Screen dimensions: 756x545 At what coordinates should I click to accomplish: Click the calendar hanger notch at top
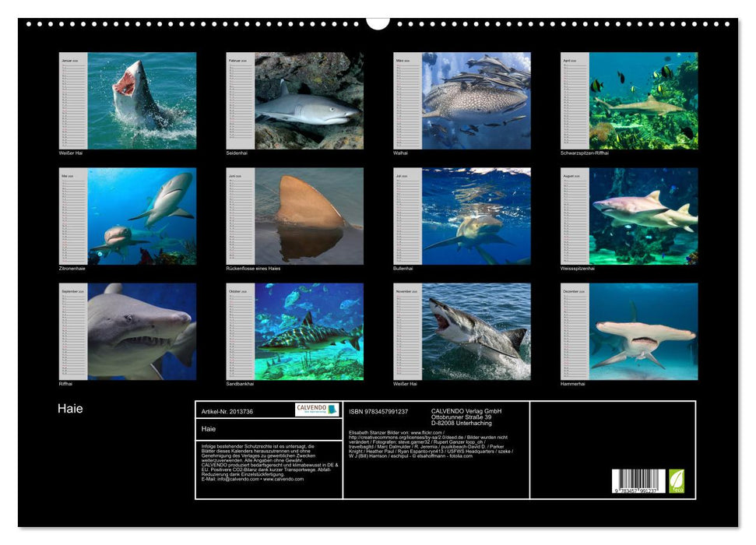point(378,22)
